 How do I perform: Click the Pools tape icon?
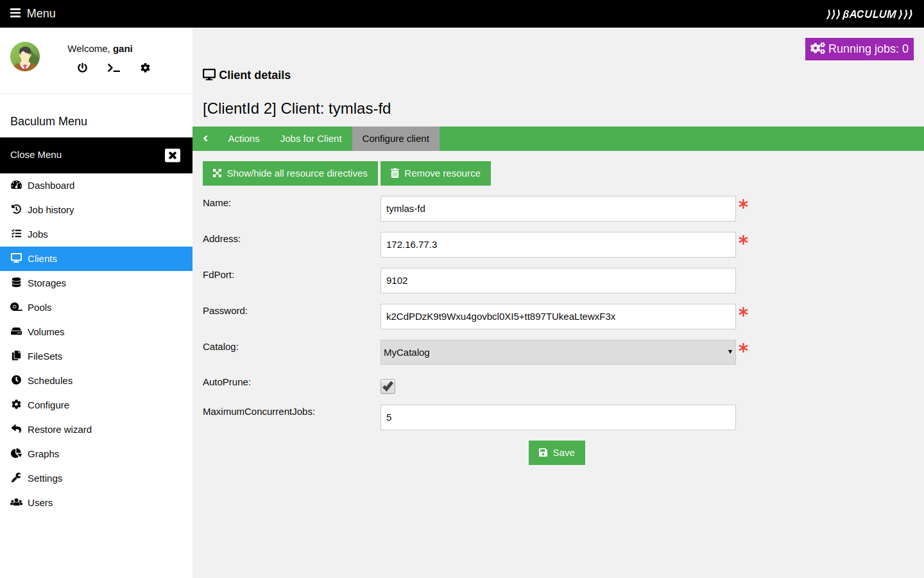pos(16,307)
